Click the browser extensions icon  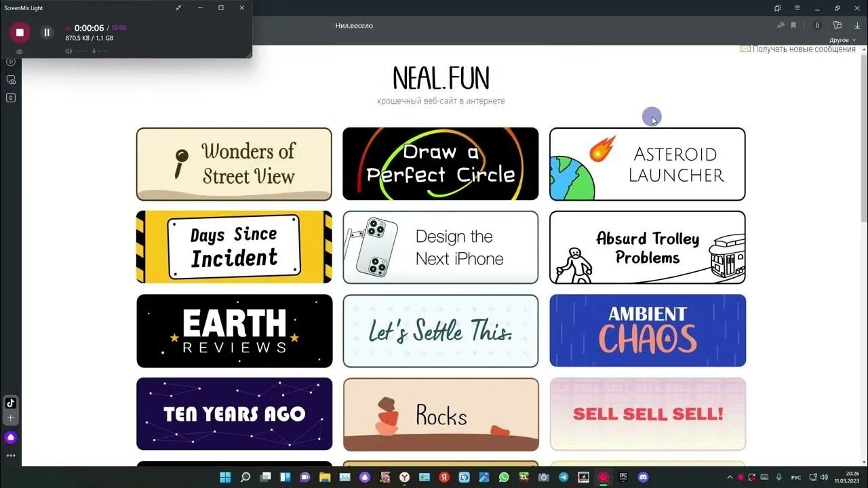click(x=837, y=26)
